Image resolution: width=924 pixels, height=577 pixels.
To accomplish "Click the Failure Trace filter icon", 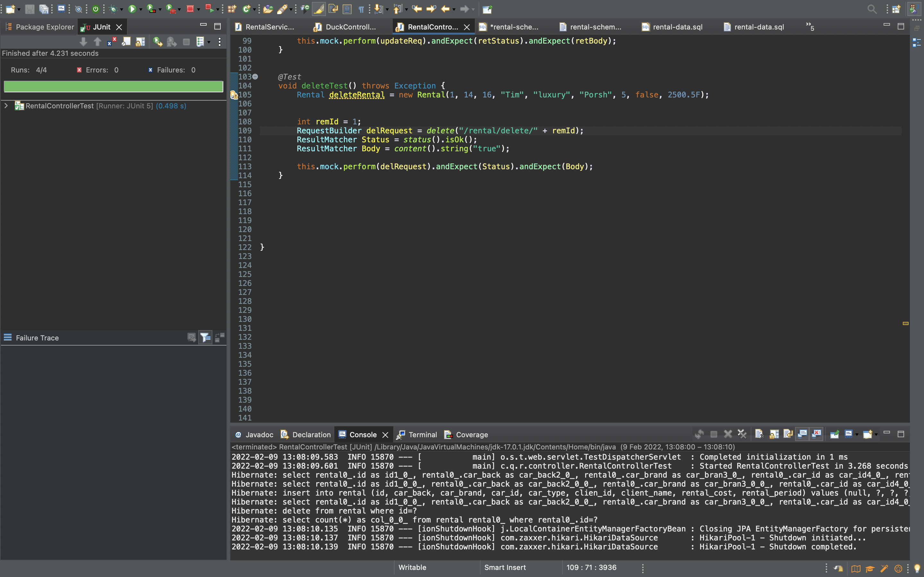I will click(205, 337).
